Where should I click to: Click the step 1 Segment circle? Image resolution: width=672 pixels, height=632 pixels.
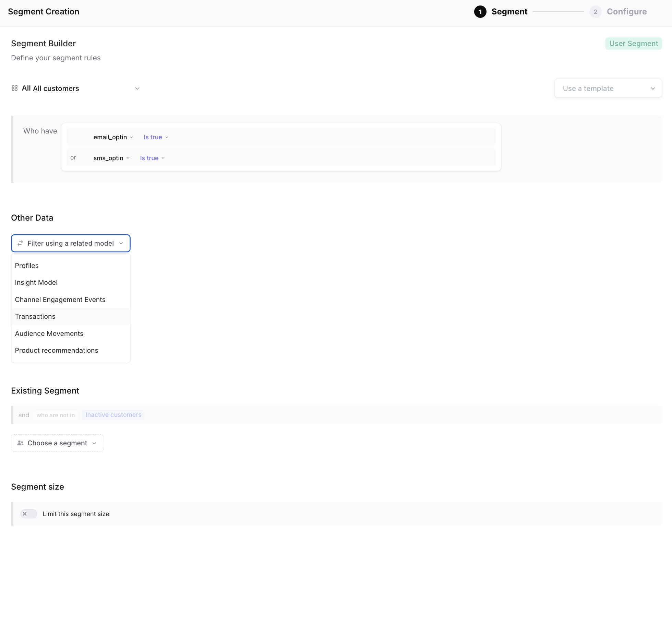[x=480, y=12]
